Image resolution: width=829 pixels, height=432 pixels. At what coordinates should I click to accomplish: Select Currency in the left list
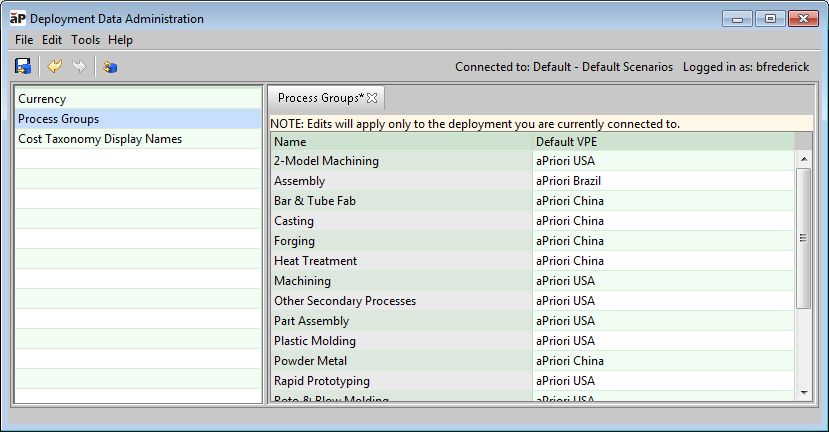(x=42, y=99)
